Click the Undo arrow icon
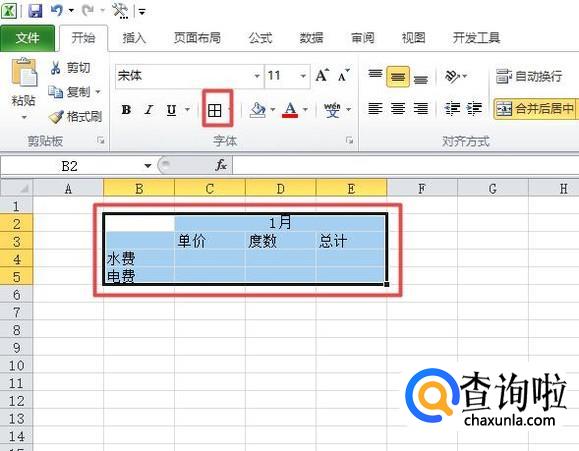 pos(57,10)
